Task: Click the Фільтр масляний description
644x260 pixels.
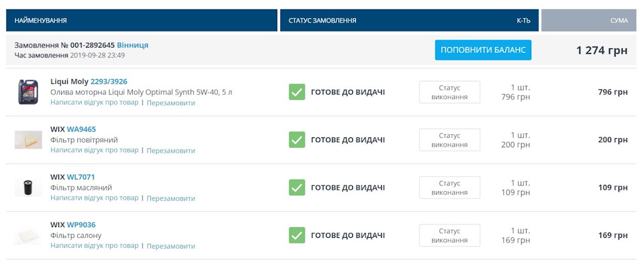Action: click(x=81, y=188)
